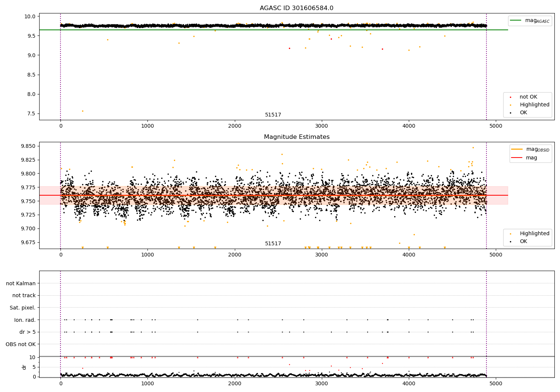Click the 2000 x-tick under the top plot
This screenshot has height=392, width=560.
tap(235, 126)
